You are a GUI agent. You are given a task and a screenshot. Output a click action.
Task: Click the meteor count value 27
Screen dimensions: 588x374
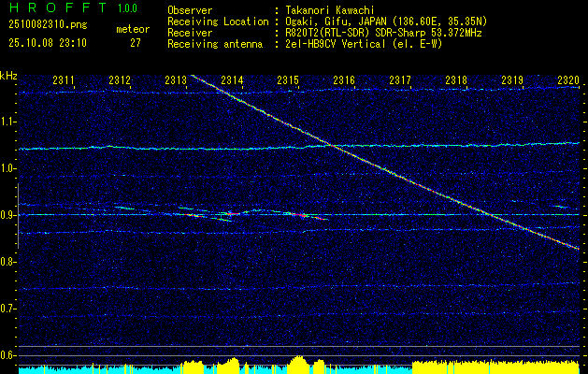pos(136,42)
